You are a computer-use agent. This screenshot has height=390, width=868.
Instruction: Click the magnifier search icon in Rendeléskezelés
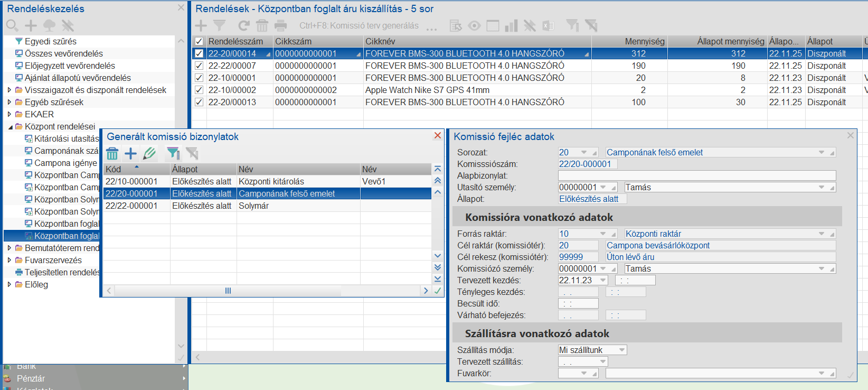pos(12,25)
